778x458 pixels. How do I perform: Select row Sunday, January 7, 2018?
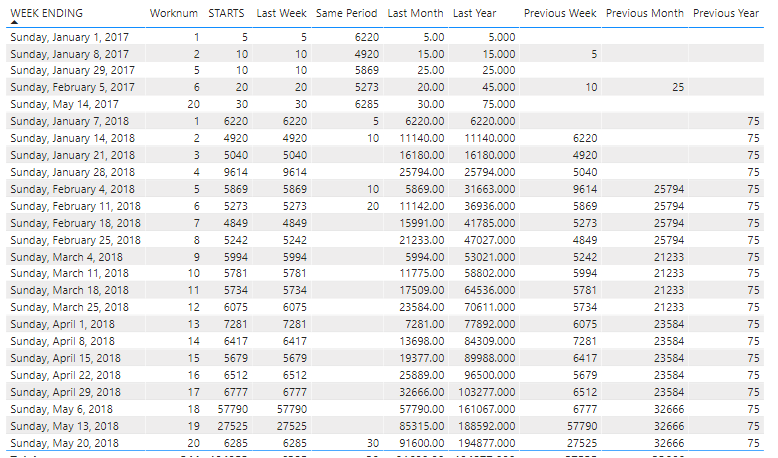pyautogui.click(x=385, y=121)
